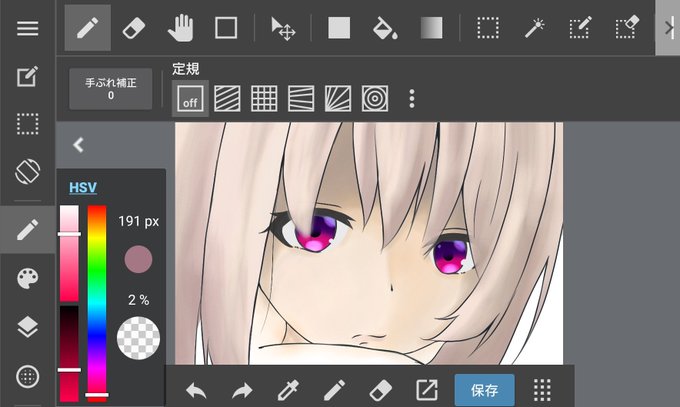The image size is (680, 407).
Task: Collapse the color panel with left chevron
Action: [x=78, y=144]
